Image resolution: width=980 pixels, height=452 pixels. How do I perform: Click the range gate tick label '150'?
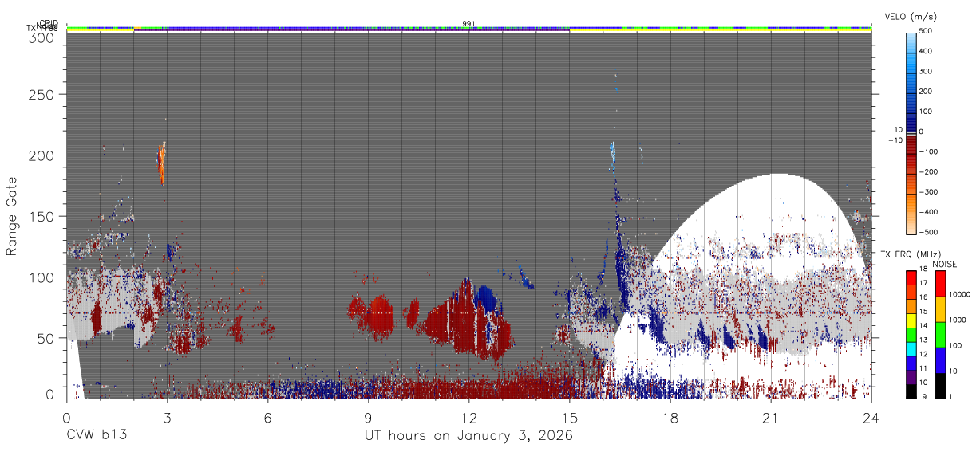[x=43, y=216]
